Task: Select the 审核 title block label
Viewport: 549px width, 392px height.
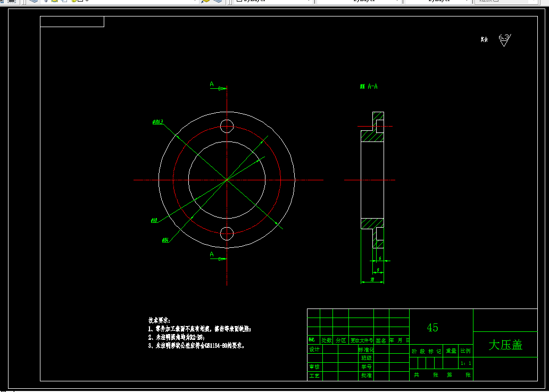Action: (x=314, y=367)
